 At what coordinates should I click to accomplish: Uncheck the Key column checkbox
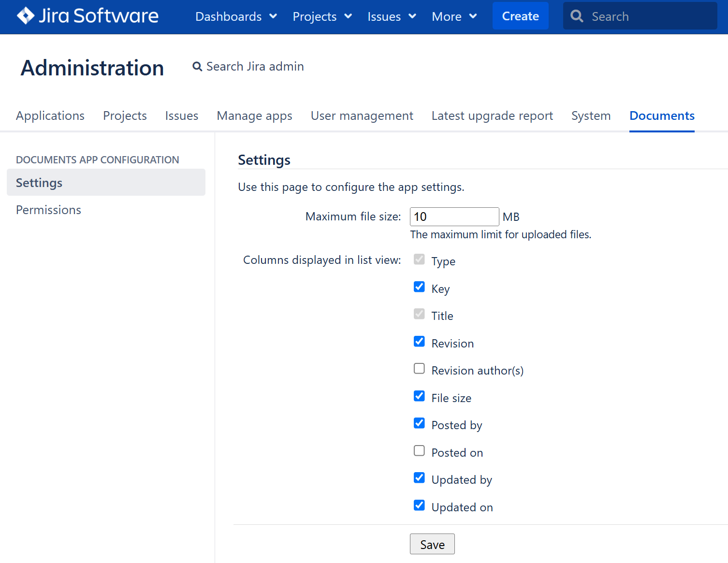[x=419, y=287]
